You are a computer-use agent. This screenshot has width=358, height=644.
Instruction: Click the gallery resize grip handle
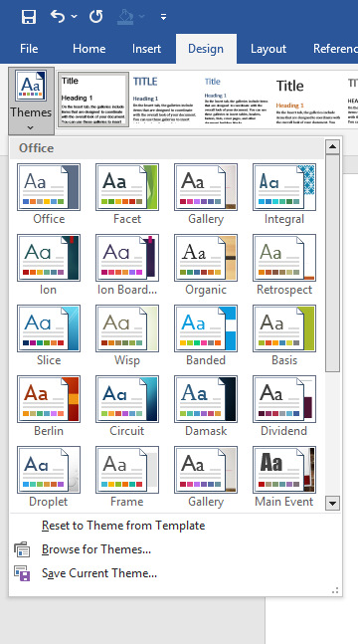tap(335, 590)
